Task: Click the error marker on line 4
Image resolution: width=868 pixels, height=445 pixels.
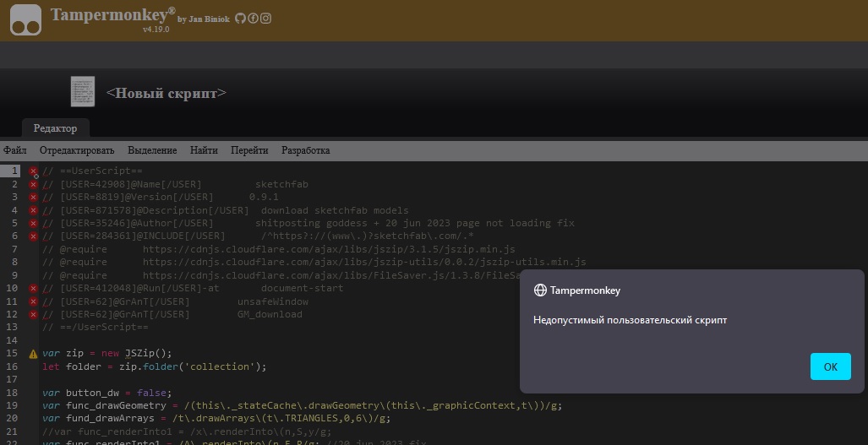Action: 33,210
